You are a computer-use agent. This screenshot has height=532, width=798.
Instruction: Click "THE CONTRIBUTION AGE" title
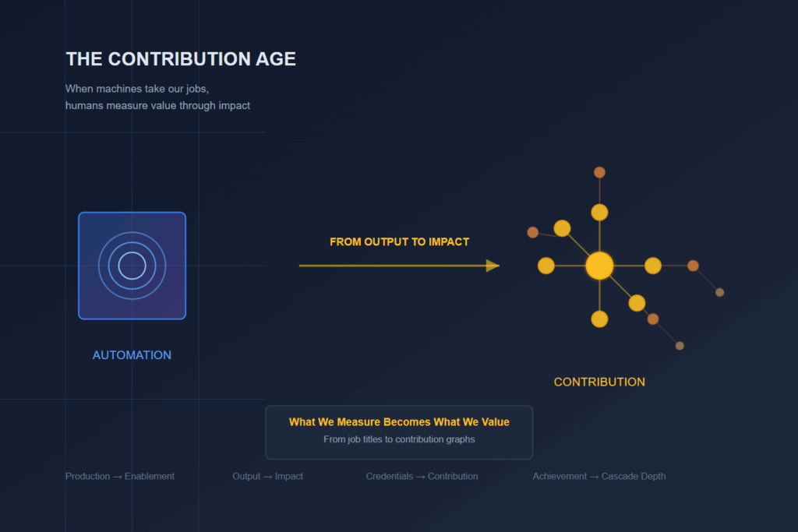181,59
